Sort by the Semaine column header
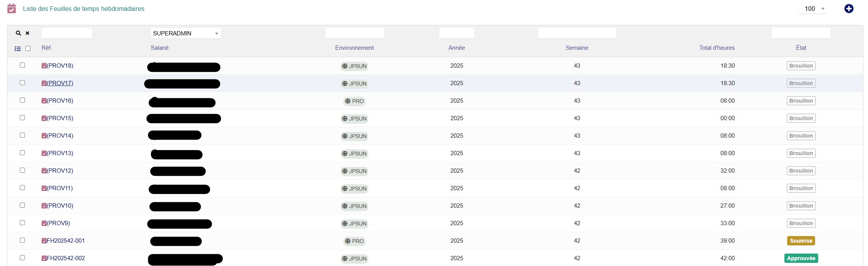 coord(577,48)
